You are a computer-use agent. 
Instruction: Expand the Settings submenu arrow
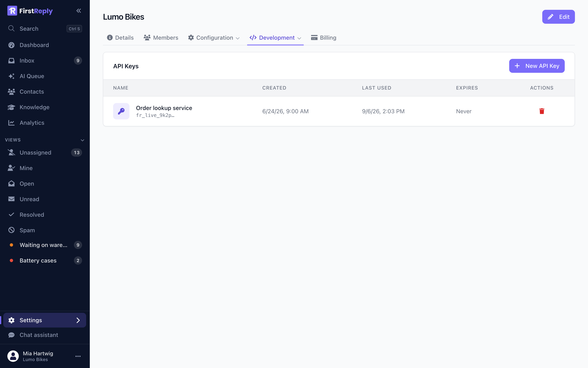pyautogui.click(x=78, y=320)
